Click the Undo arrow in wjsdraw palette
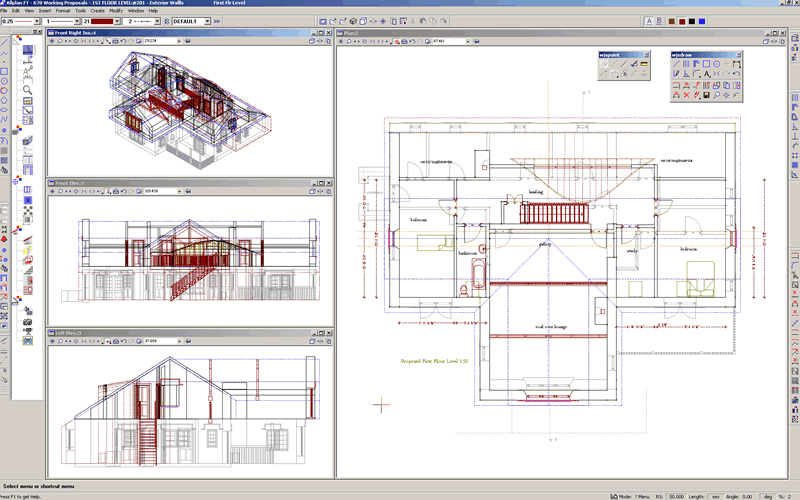 pos(737,73)
